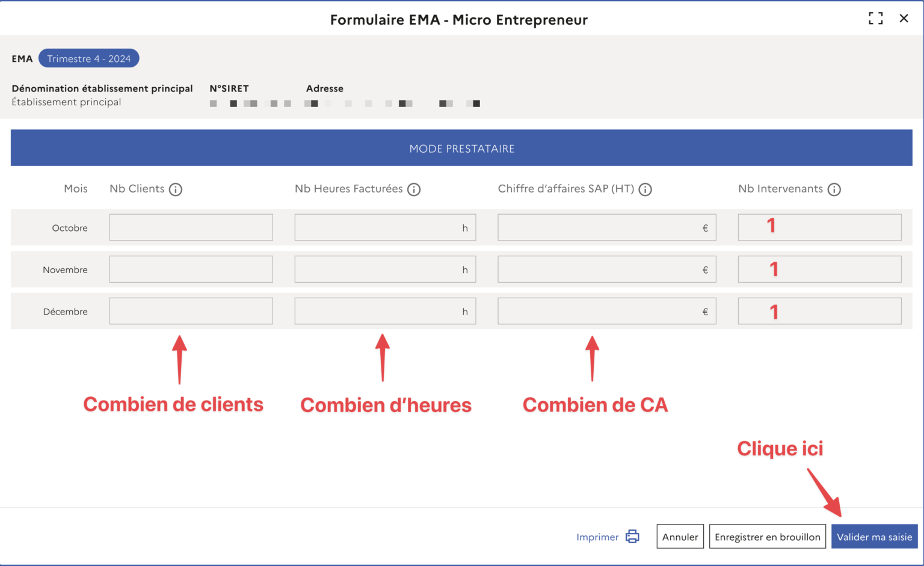Open the Nb Clients info tooltip

click(x=176, y=189)
